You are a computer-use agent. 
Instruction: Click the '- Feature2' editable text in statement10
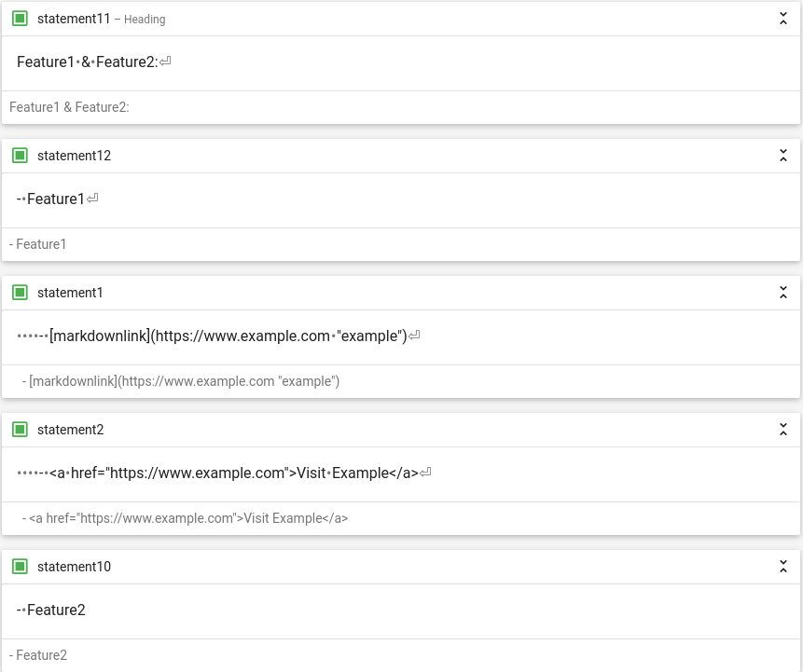pyautogui.click(x=401, y=611)
